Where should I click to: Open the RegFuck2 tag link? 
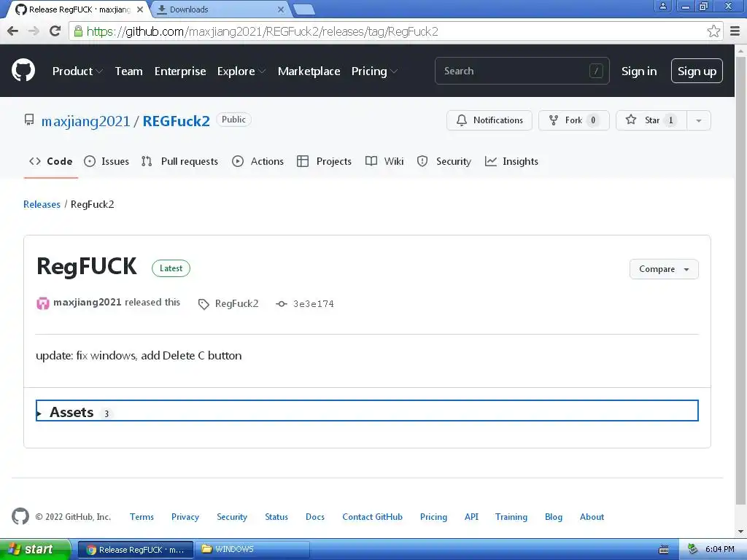tap(237, 304)
